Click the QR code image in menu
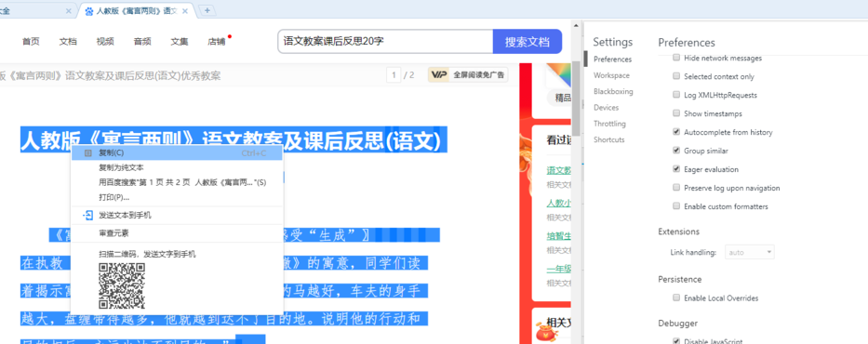The image size is (868, 344). pos(122,285)
